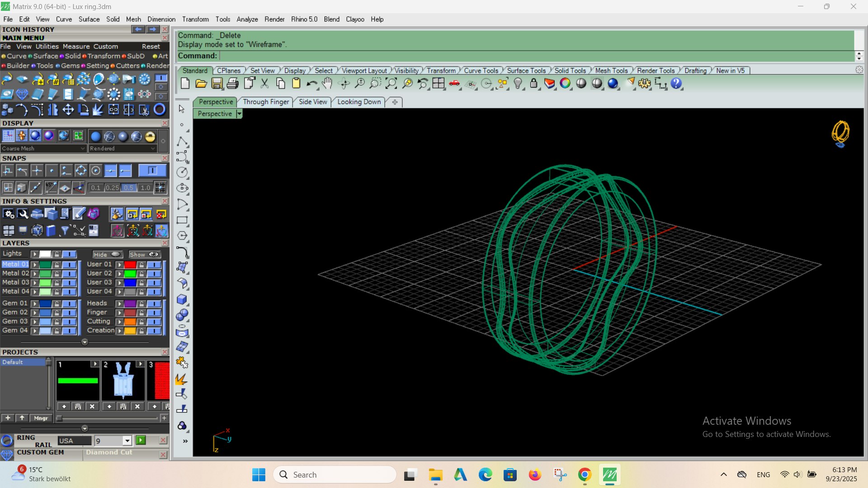
Task: Click the lock objects padlock icon
Action: click(x=534, y=84)
